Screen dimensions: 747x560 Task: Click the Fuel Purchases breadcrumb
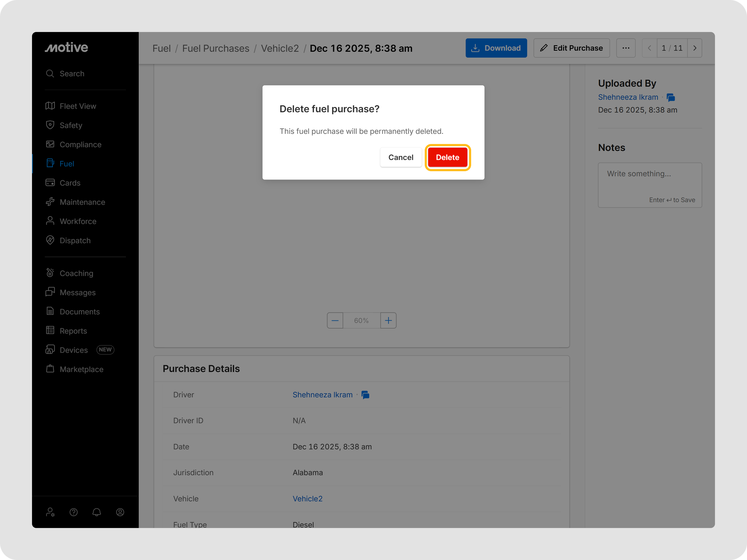click(x=216, y=48)
